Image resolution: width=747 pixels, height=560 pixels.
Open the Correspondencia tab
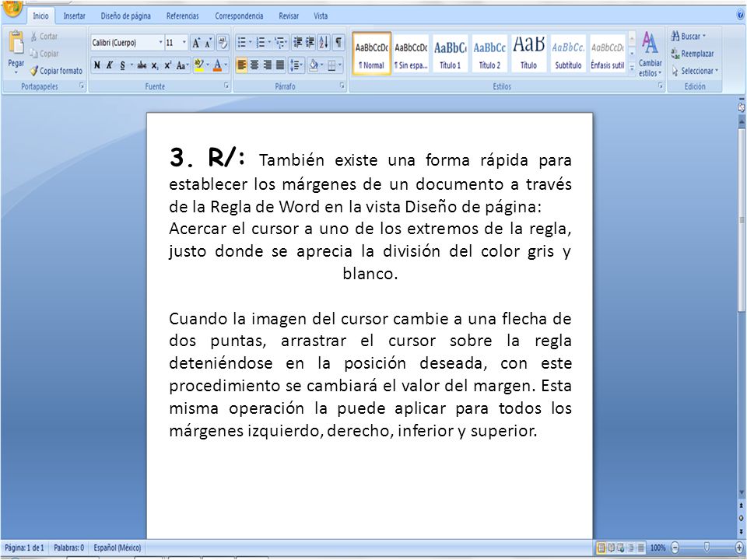tap(239, 16)
